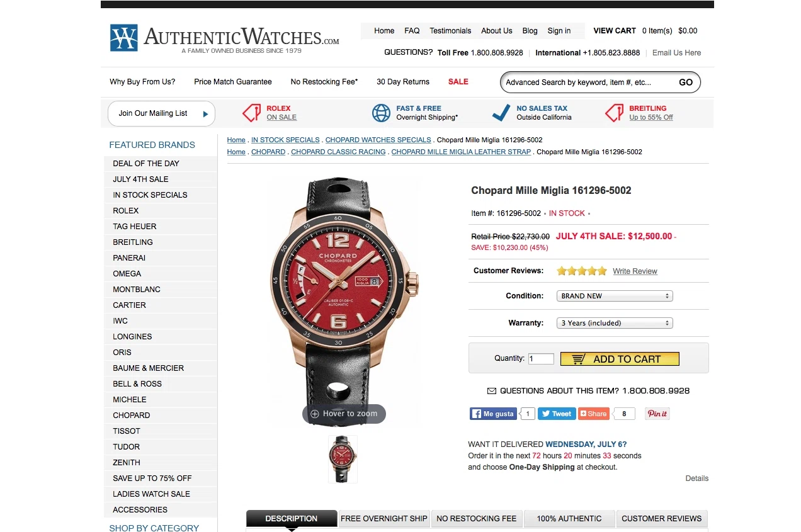Click the Fast & Free shipping globe icon

381,113
